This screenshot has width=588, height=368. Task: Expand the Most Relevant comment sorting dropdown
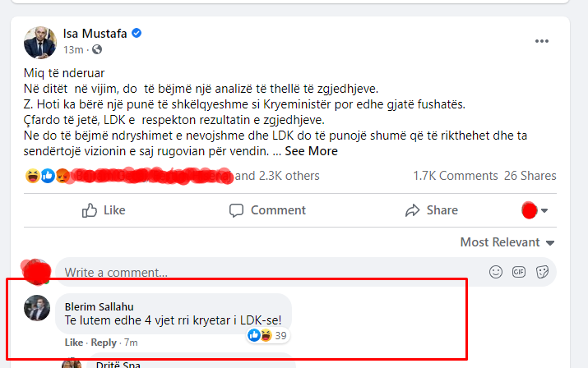[507, 242]
